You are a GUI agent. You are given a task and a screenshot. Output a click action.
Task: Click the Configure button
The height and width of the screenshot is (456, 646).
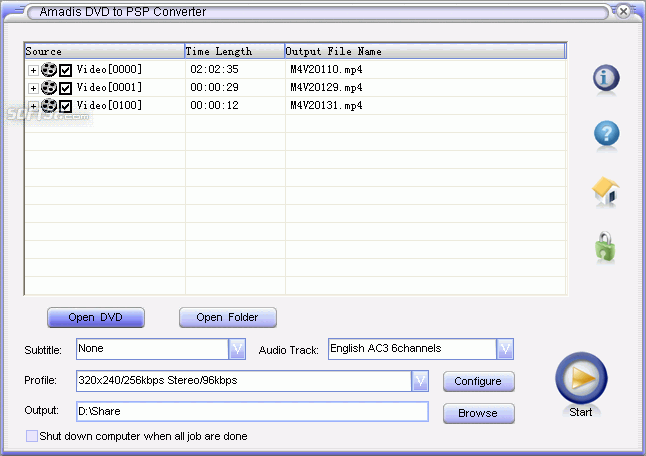pos(479,381)
